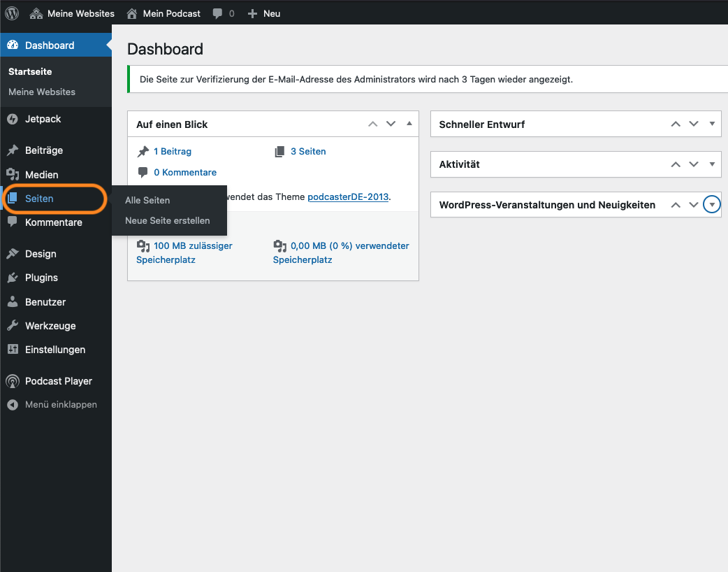This screenshot has height=572, width=728.
Task: Click the pin icon beside 1 Beitrag
Action: point(143,152)
